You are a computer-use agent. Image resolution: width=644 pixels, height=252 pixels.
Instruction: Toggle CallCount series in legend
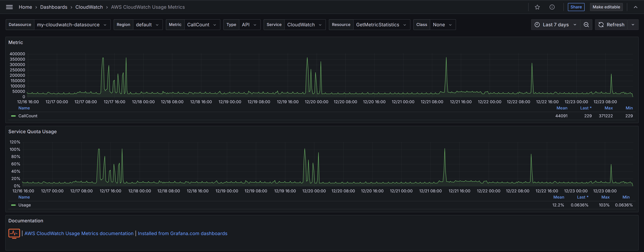(28, 116)
